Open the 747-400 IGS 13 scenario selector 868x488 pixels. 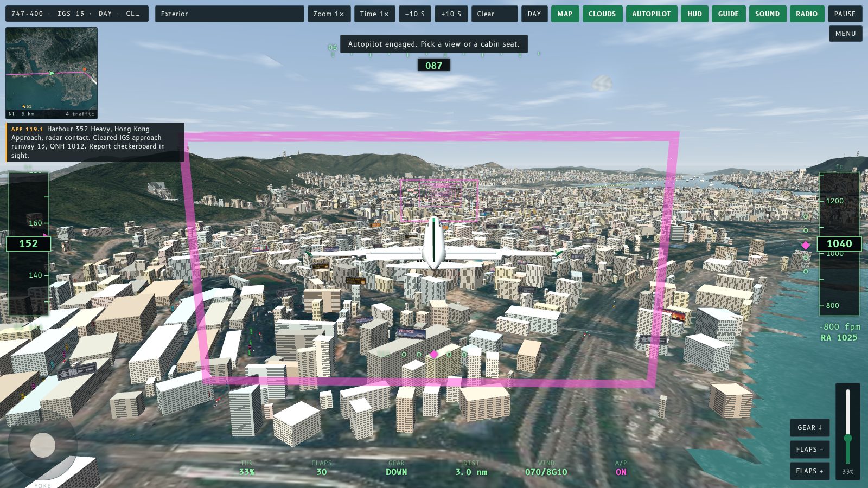[x=76, y=14]
